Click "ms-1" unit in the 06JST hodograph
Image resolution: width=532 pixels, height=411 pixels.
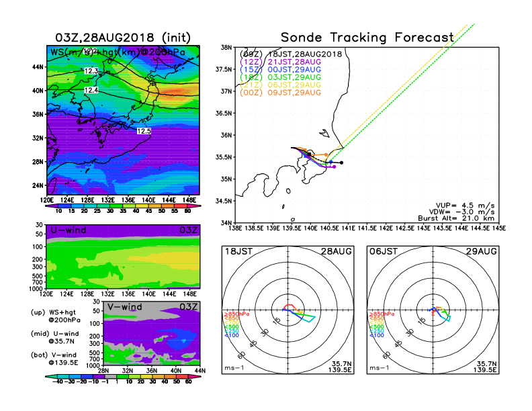[x=380, y=368]
